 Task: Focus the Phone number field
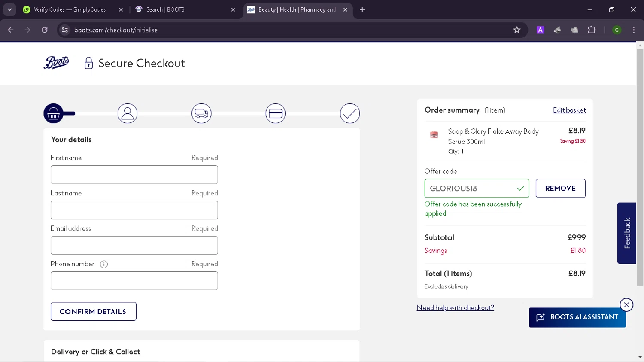134,281
